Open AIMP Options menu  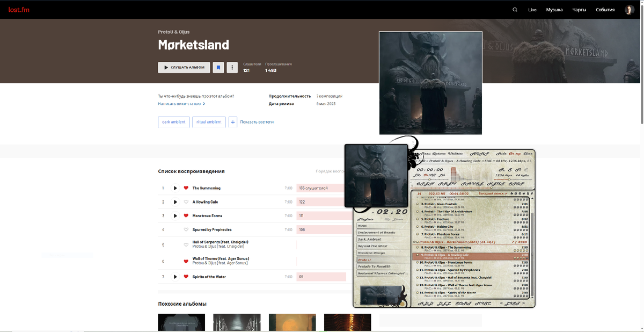coord(439,154)
